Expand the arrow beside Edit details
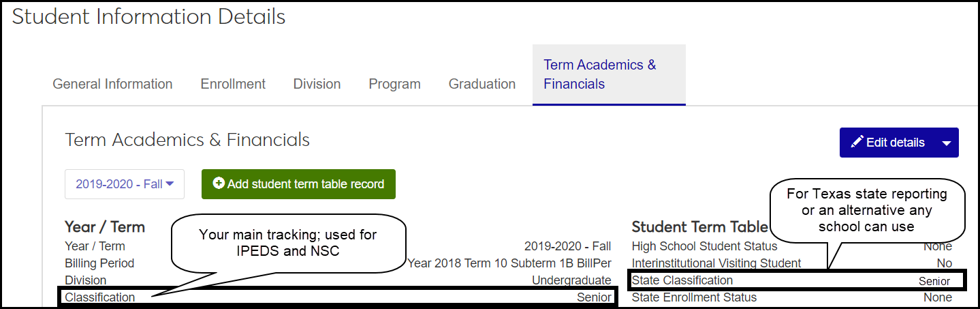This screenshot has height=309, width=980. (x=947, y=143)
